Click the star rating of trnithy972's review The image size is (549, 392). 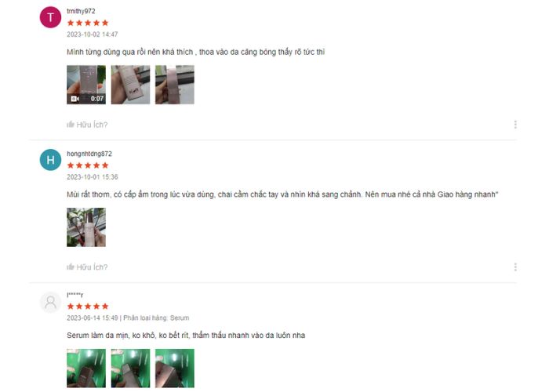88,23
